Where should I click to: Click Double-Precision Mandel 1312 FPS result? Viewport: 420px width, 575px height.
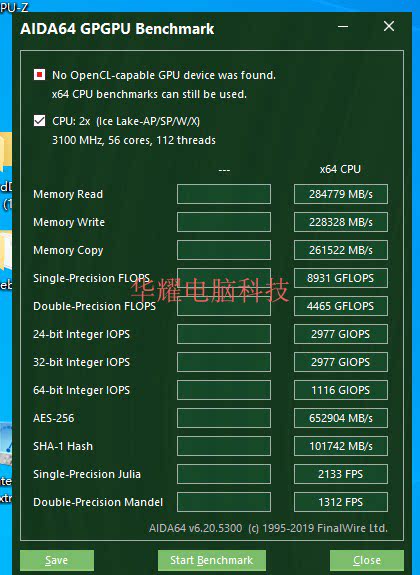(x=341, y=502)
